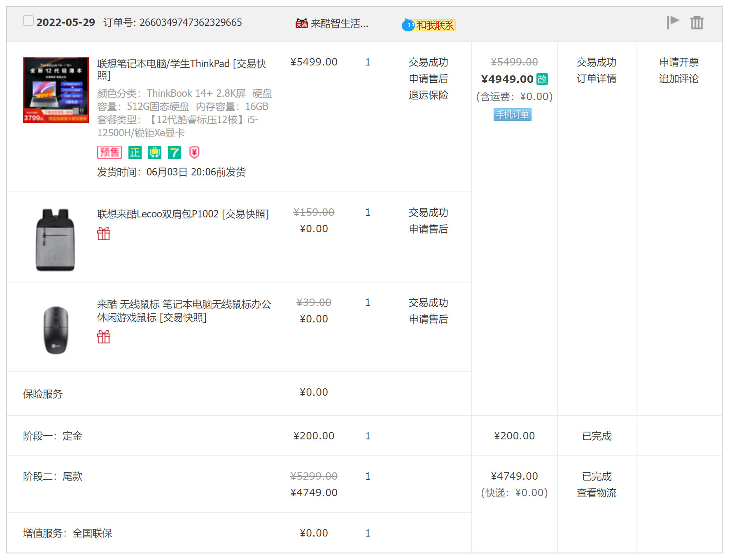Click the 和我联系 chat icon

point(429,25)
